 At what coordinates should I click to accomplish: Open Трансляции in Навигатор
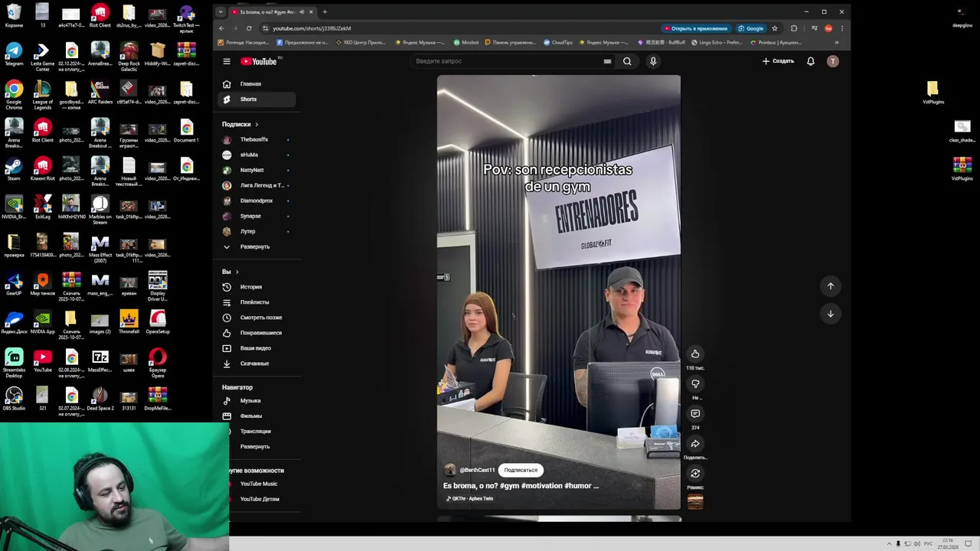[256, 431]
